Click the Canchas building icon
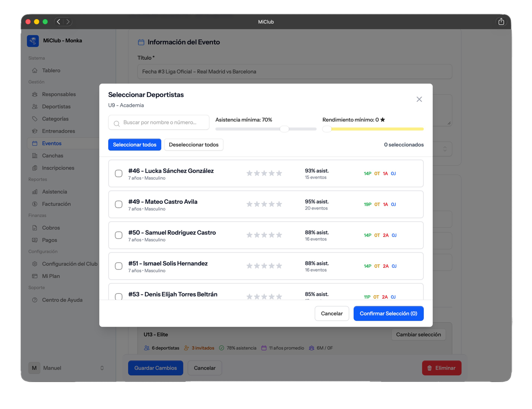Screen dimensions: 532x409 tap(35, 156)
